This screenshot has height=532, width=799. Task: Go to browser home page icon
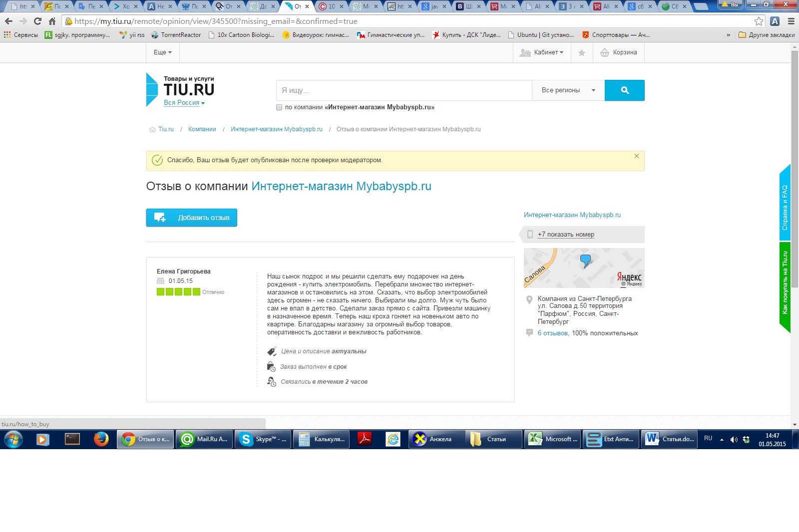pos(52,21)
